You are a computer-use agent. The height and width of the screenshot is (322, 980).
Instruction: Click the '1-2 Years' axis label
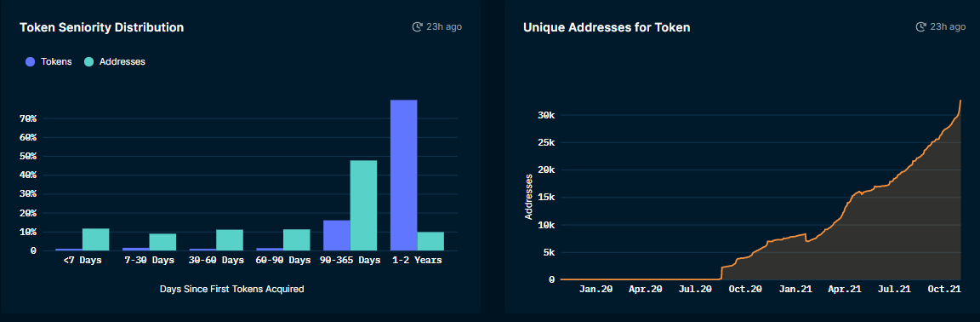417,260
